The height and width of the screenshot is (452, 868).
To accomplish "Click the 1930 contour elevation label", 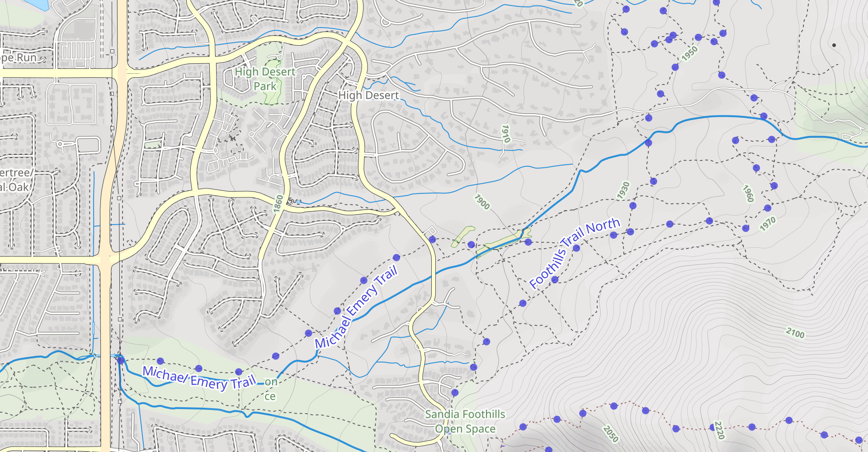I will [623, 191].
